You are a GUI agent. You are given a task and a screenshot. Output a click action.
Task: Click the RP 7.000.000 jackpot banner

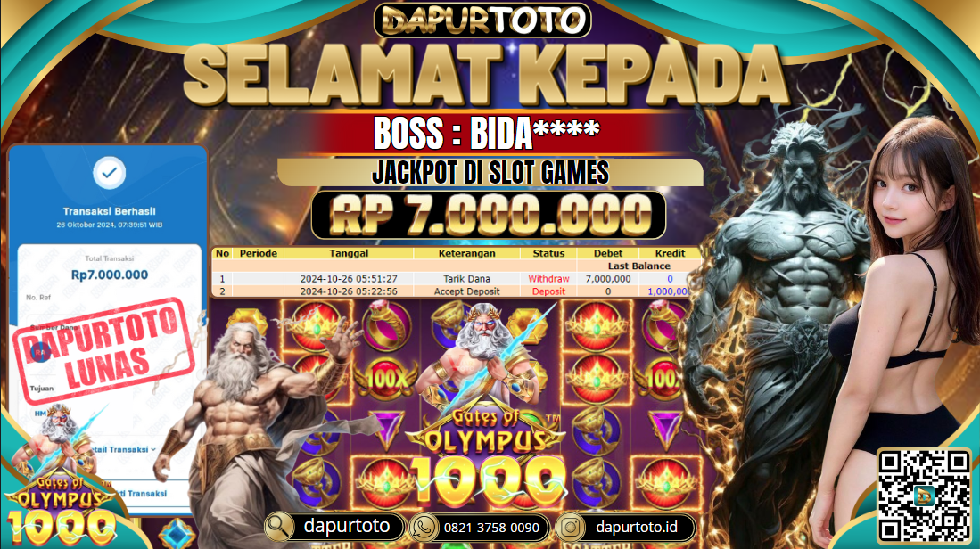488,215
